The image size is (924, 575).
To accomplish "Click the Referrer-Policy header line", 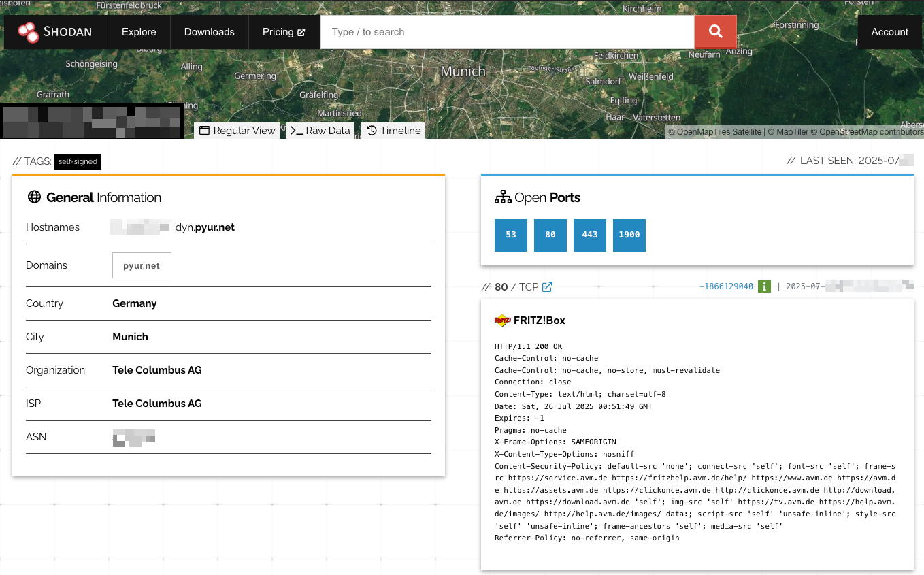I will point(587,538).
